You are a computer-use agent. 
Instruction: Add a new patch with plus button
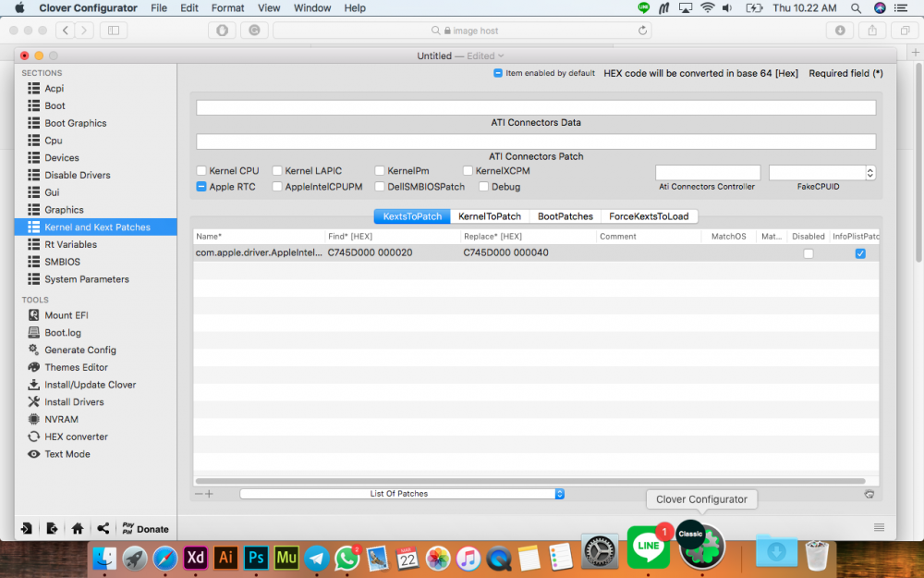click(209, 494)
